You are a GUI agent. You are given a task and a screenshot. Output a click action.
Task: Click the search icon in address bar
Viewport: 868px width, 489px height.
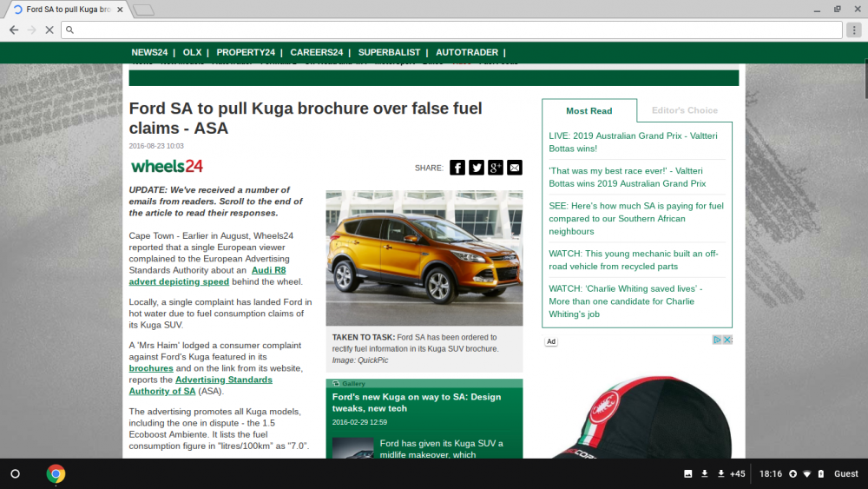pyautogui.click(x=69, y=30)
